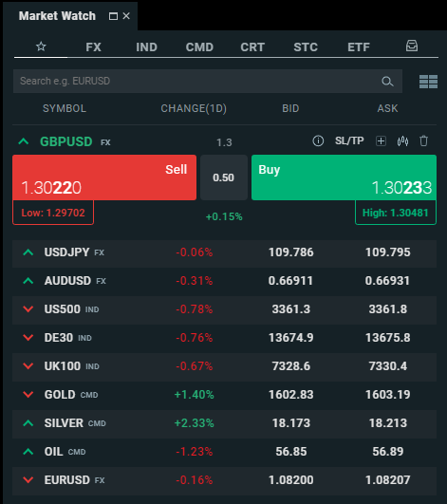Screen dimensions: 447x504
Task: Click SILVER ask price 18.213
Action: (388, 423)
